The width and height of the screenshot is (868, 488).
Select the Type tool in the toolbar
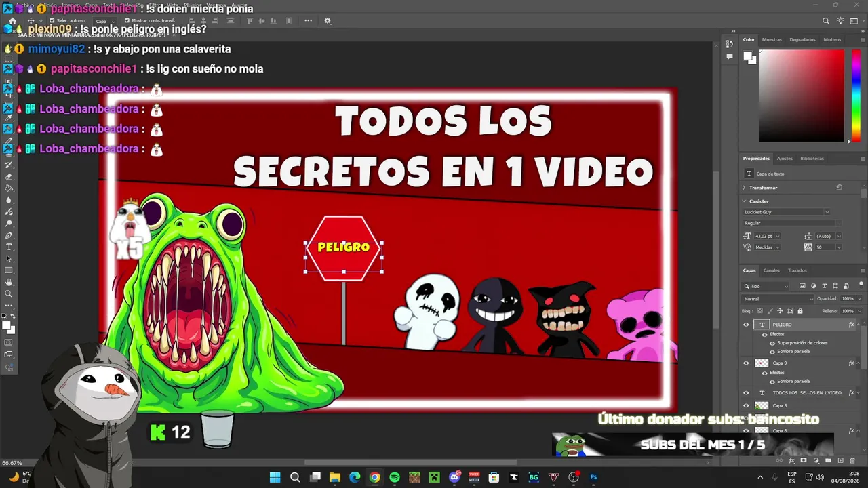pyautogui.click(x=9, y=247)
